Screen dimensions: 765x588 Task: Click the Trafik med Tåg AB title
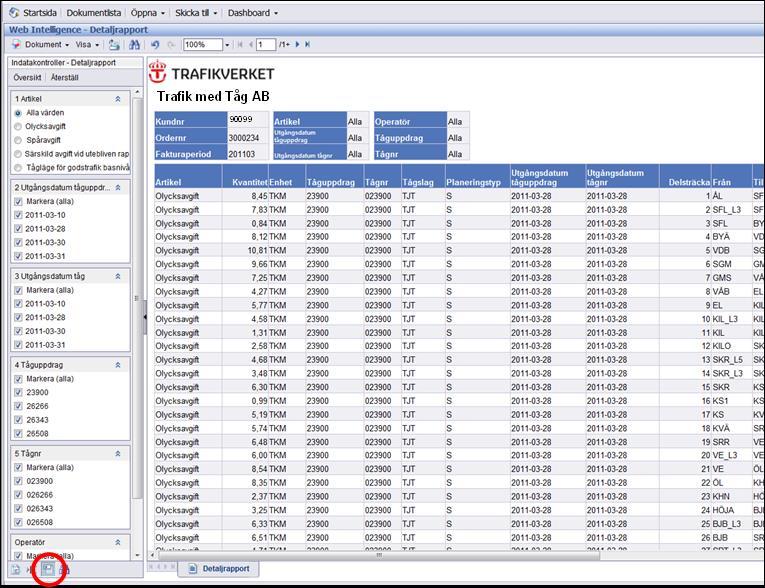pyautogui.click(x=213, y=97)
